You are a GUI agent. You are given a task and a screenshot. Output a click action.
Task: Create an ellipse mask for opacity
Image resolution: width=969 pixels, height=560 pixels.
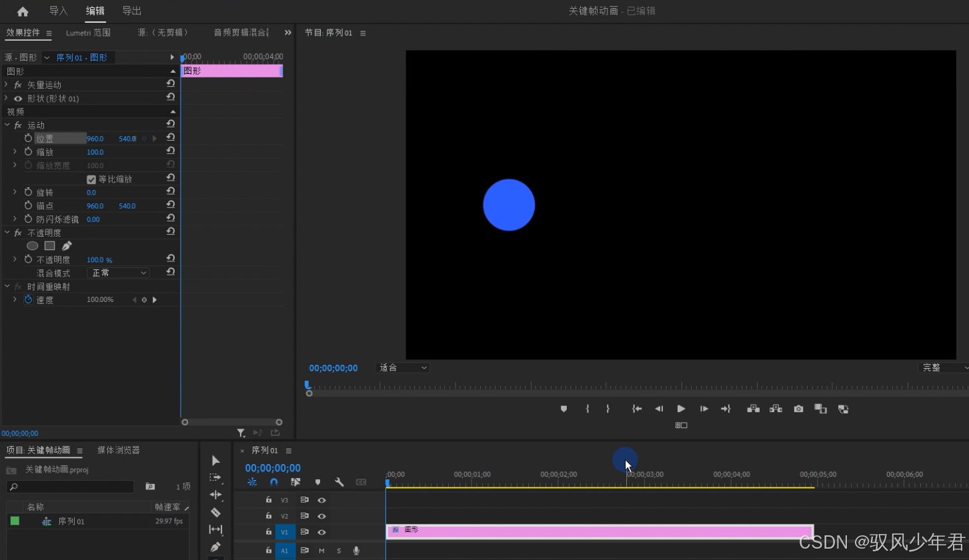click(x=32, y=245)
